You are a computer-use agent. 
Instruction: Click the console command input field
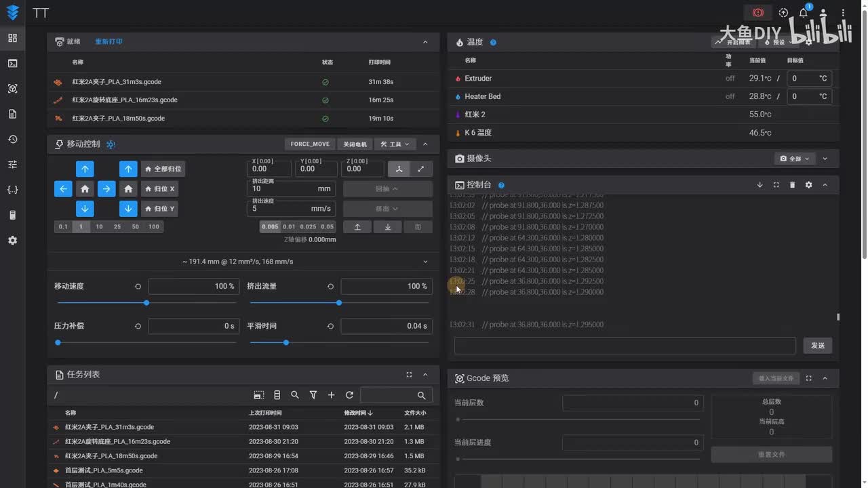click(625, 346)
